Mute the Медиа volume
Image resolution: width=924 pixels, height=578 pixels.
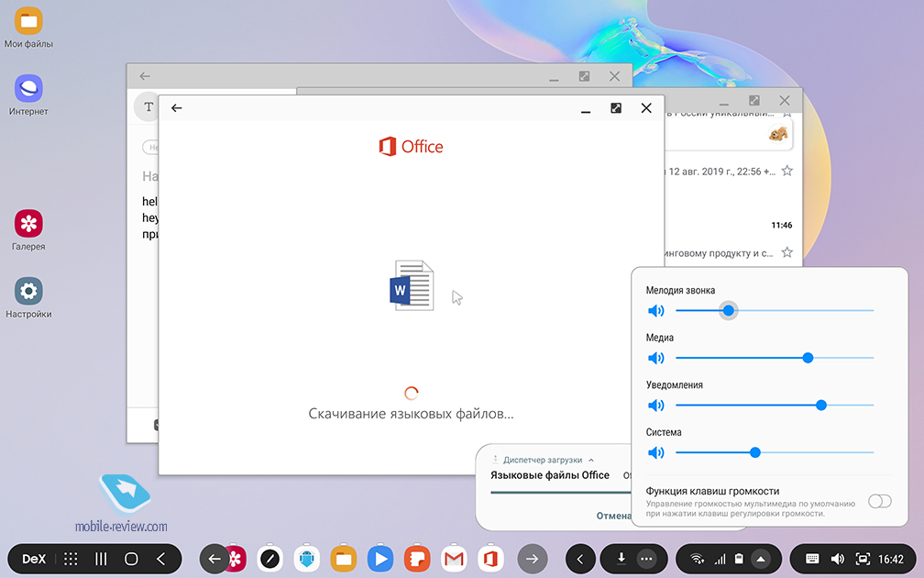[x=656, y=358]
